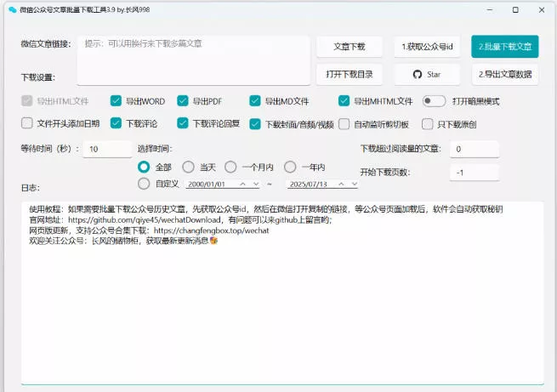Select the 一年内 radio button
Screen dimensions: 557x392
point(290,167)
